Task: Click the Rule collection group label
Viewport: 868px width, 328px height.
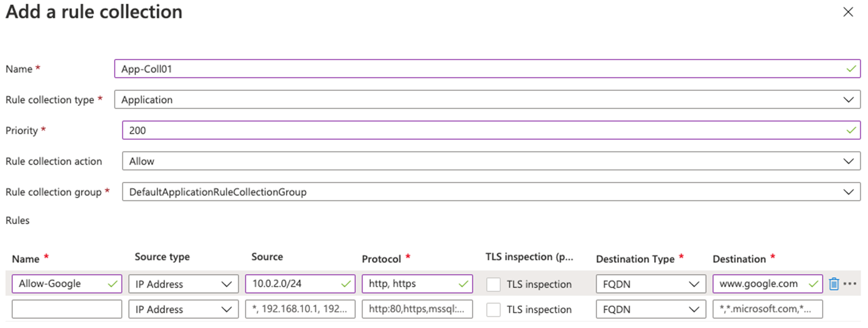Action: [x=54, y=192]
